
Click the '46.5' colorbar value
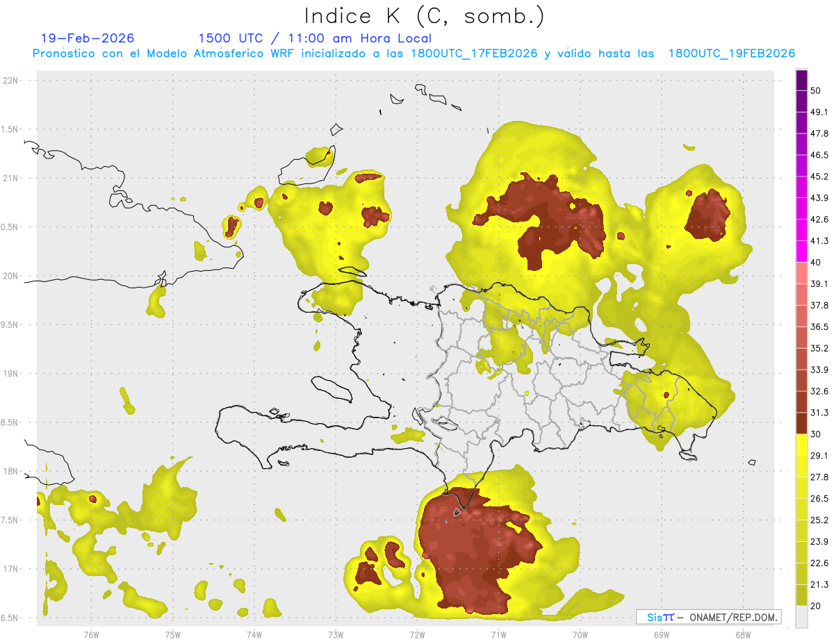[820, 155]
